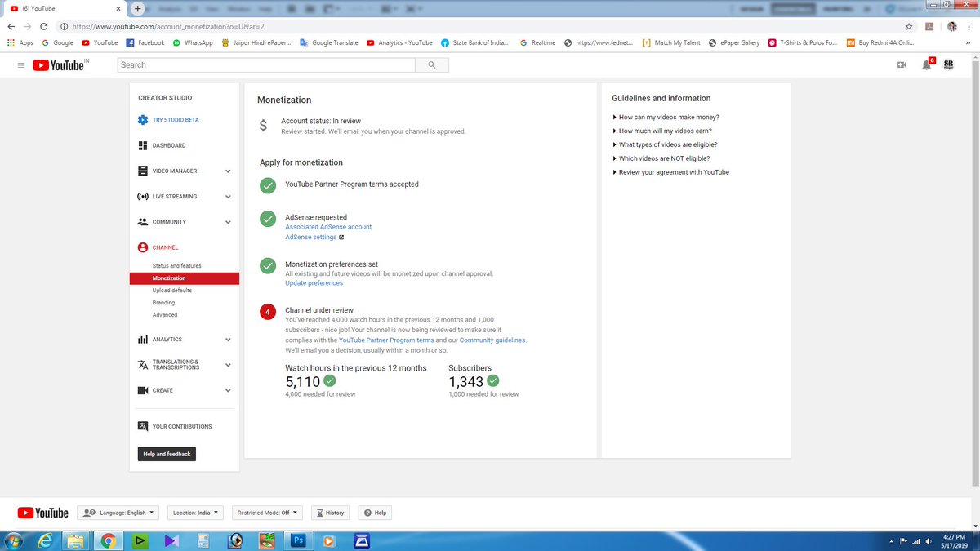Click the search magnifier button
Screen dimensions: 980x551
point(431,64)
